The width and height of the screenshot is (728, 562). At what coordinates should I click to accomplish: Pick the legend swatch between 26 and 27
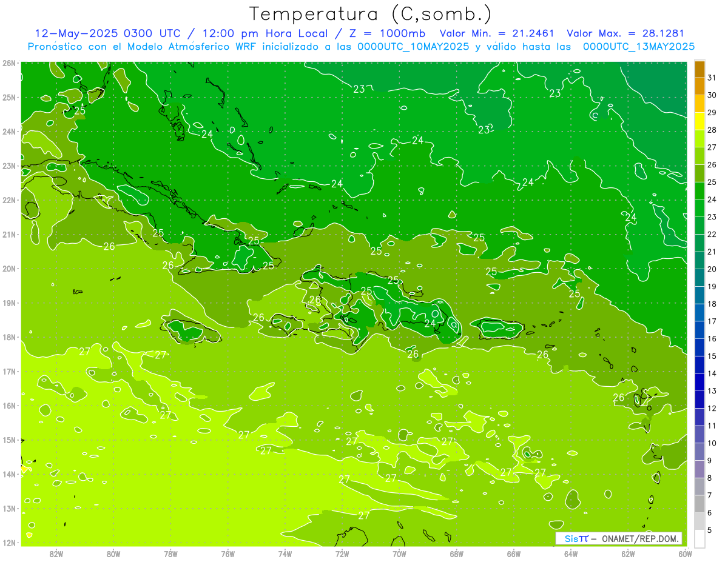pos(699,156)
